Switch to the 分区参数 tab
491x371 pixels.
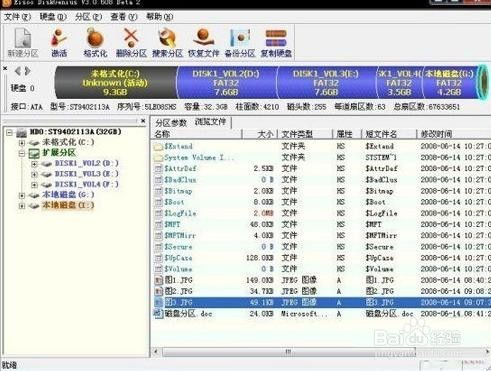click(171, 123)
